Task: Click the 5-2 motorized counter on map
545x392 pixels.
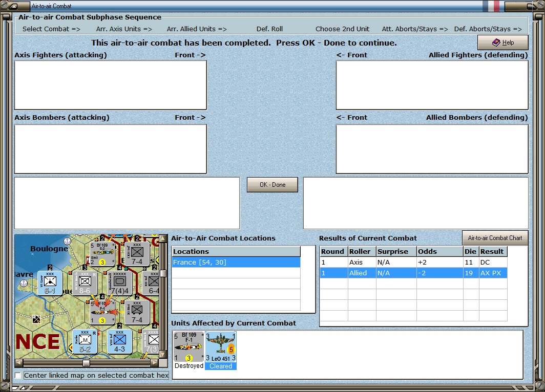Action: click(x=85, y=341)
